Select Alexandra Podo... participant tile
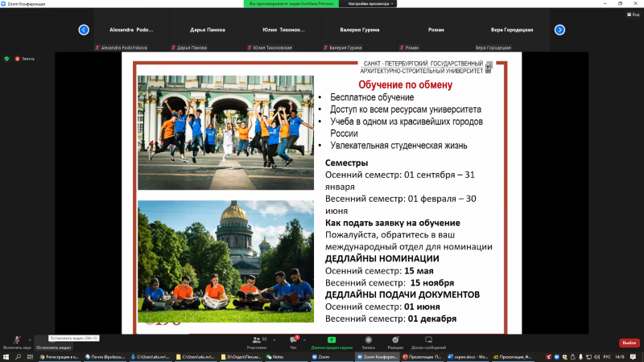Image resolution: width=644 pixels, height=362 pixels. tap(131, 30)
